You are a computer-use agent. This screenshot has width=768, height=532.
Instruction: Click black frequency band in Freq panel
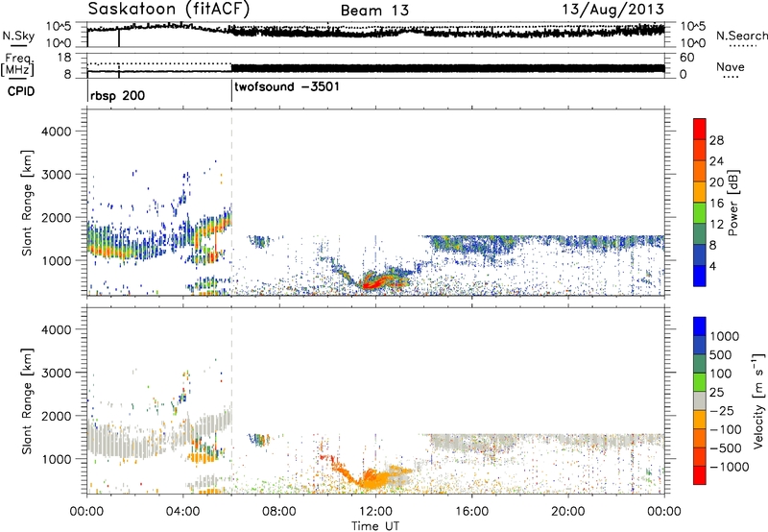coord(447,68)
